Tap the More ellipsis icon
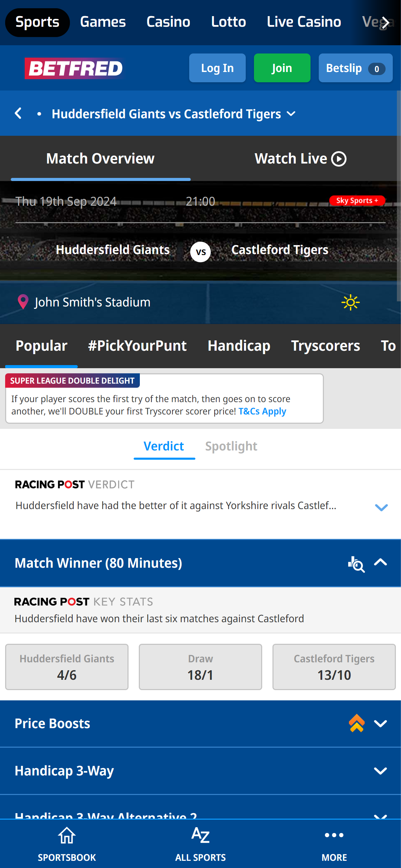Image resolution: width=401 pixels, height=868 pixels. [x=334, y=835]
